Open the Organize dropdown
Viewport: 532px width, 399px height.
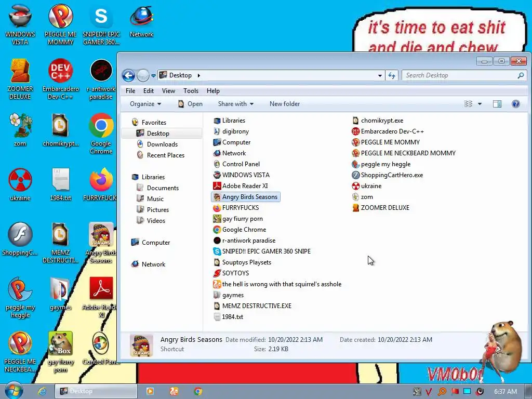point(145,104)
